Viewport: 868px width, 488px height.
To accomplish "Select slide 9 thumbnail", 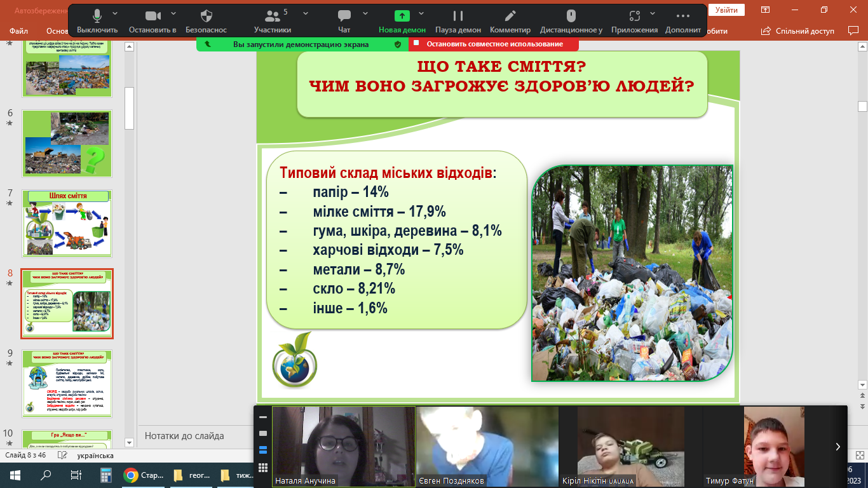I will point(67,383).
